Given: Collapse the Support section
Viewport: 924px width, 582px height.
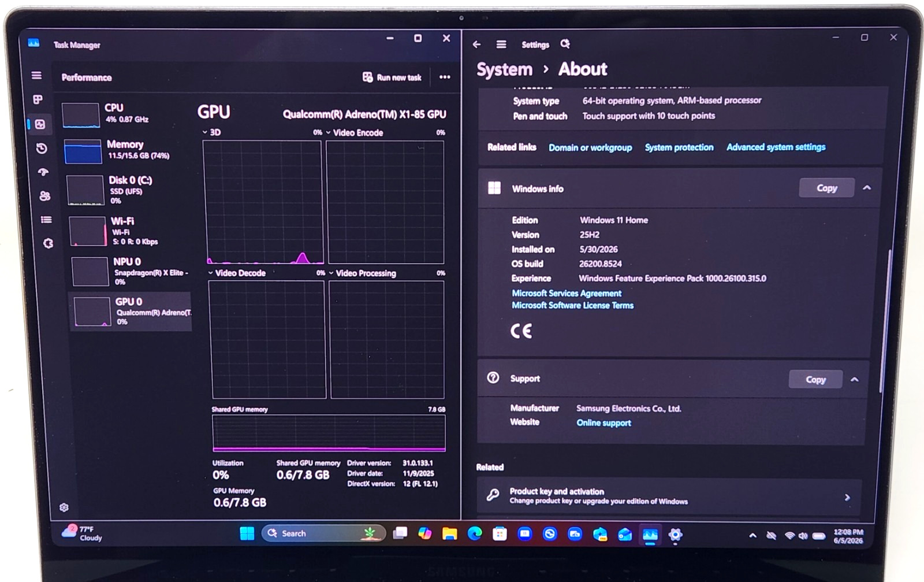Looking at the screenshot, I should (x=855, y=380).
